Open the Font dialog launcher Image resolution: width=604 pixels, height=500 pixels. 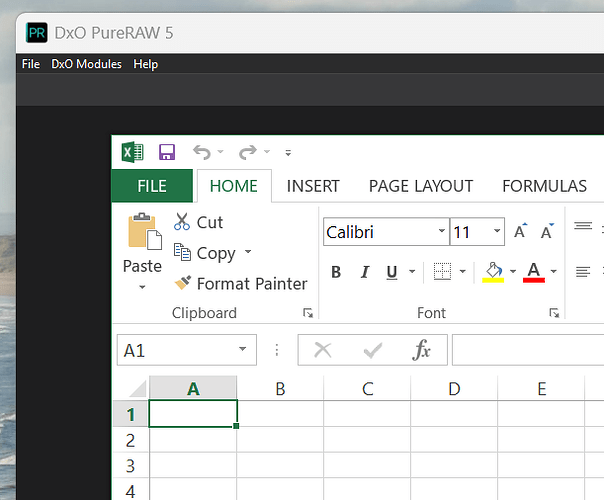pyautogui.click(x=554, y=313)
